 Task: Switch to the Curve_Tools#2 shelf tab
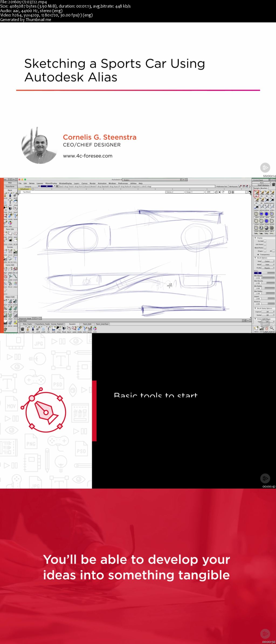tap(57, 324)
